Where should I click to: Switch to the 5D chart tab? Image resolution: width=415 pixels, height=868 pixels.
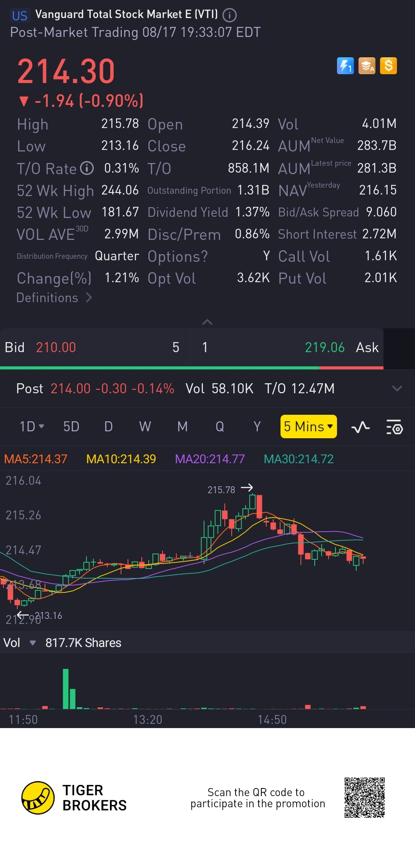71,426
